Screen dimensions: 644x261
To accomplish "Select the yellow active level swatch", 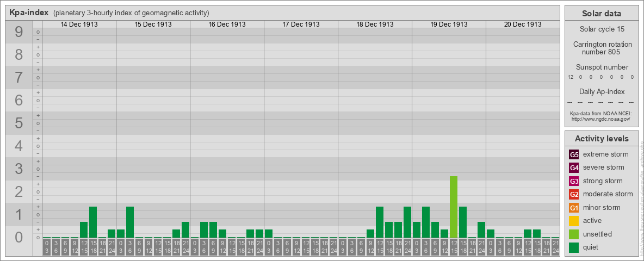I will (574, 221).
